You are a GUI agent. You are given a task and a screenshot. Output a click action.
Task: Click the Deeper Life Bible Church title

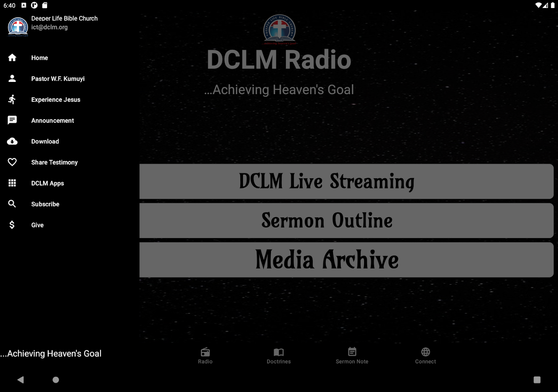click(x=64, y=18)
